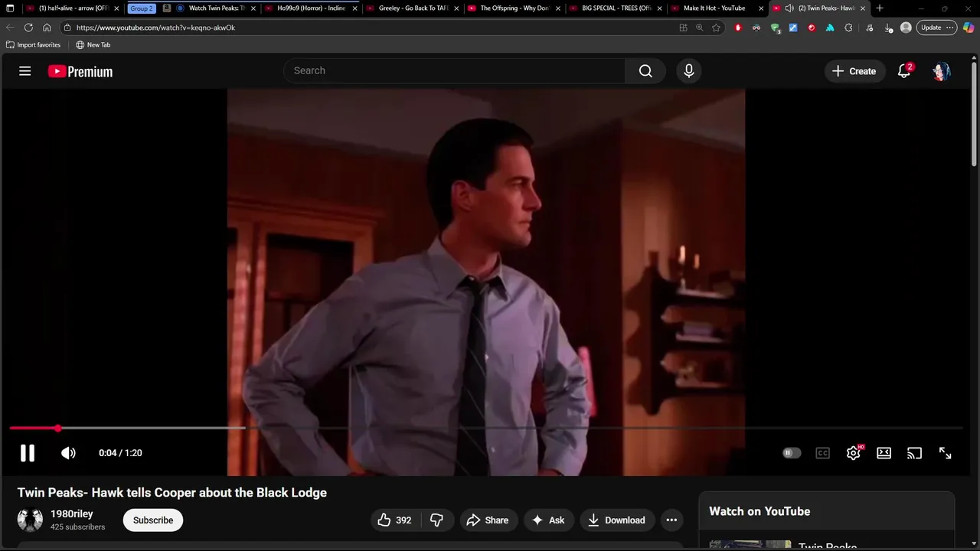This screenshot has width=980, height=551.
Task: Open zoom magnifier in address bar
Action: (699, 28)
